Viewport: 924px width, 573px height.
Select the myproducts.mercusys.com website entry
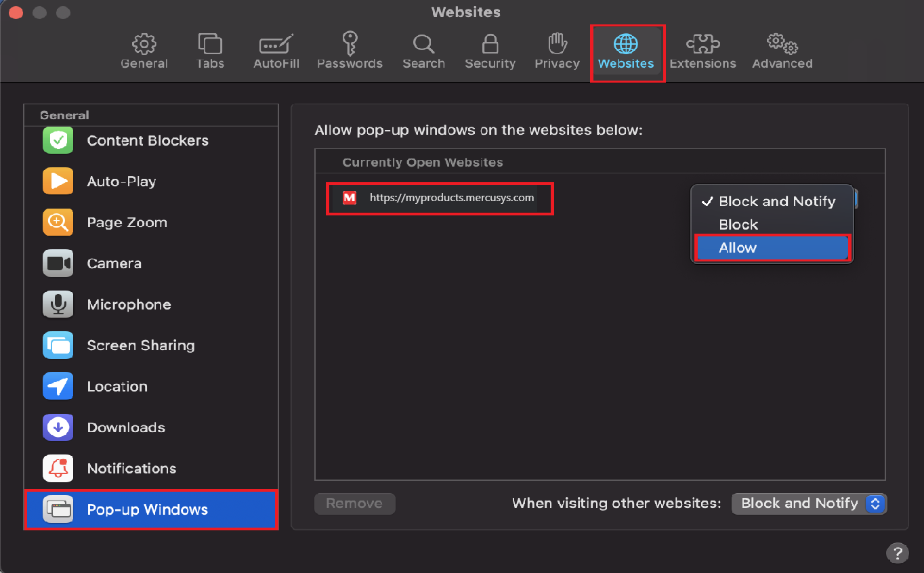click(x=439, y=198)
